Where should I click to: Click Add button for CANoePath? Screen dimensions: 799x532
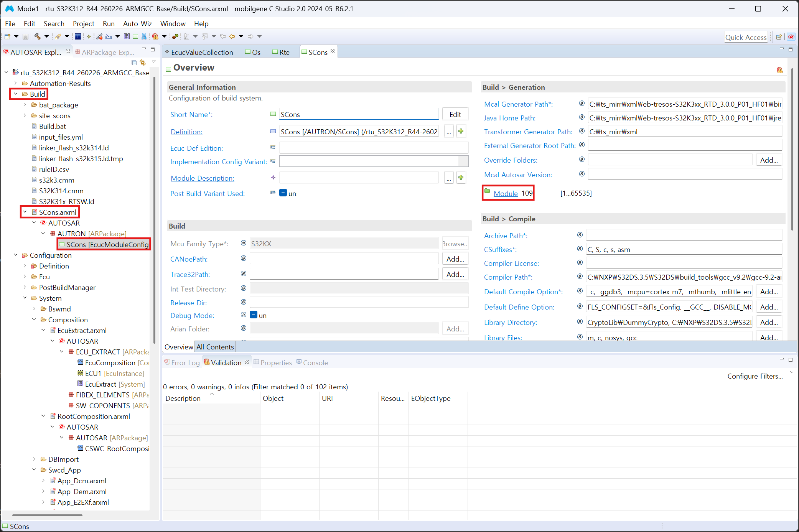click(455, 259)
